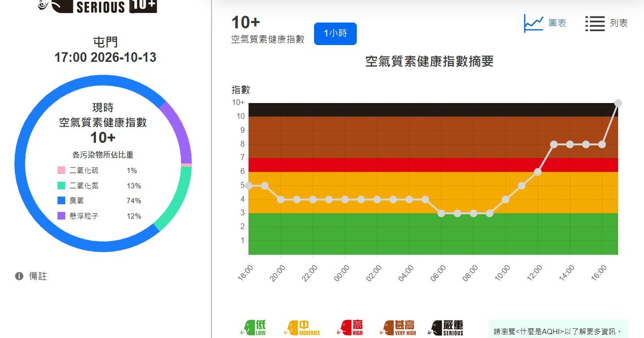Click the 屯門 station name
Screen dimensions: 644x338
tap(105, 42)
